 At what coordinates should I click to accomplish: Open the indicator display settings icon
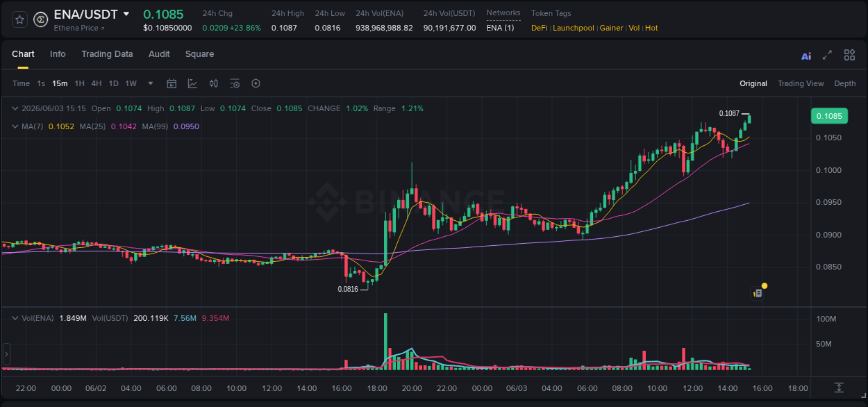pos(235,83)
